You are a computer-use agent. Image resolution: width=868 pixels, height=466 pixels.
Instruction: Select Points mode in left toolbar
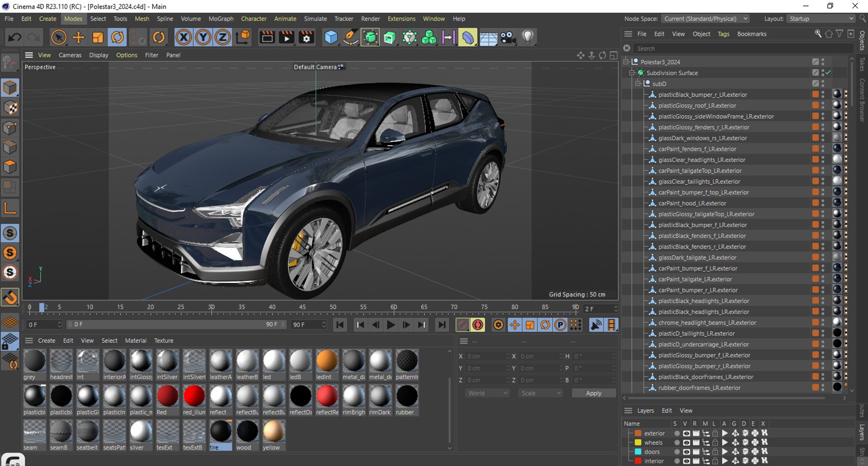point(10,127)
